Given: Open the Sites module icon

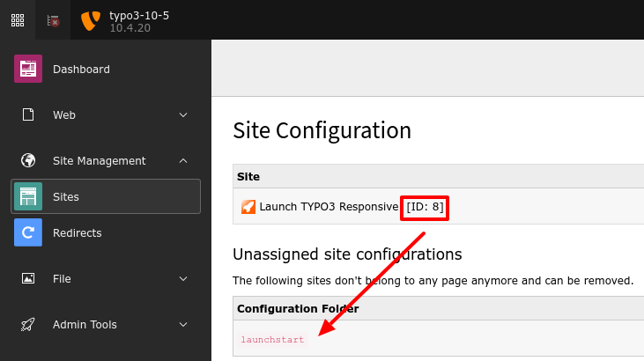Looking at the screenshot, I should click(x=28, y=196).
